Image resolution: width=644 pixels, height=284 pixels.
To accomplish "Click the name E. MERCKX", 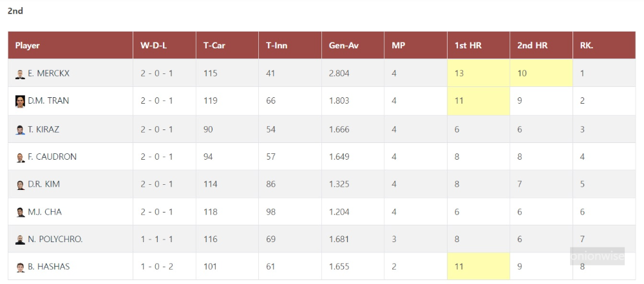I will [x=48, y=73].
